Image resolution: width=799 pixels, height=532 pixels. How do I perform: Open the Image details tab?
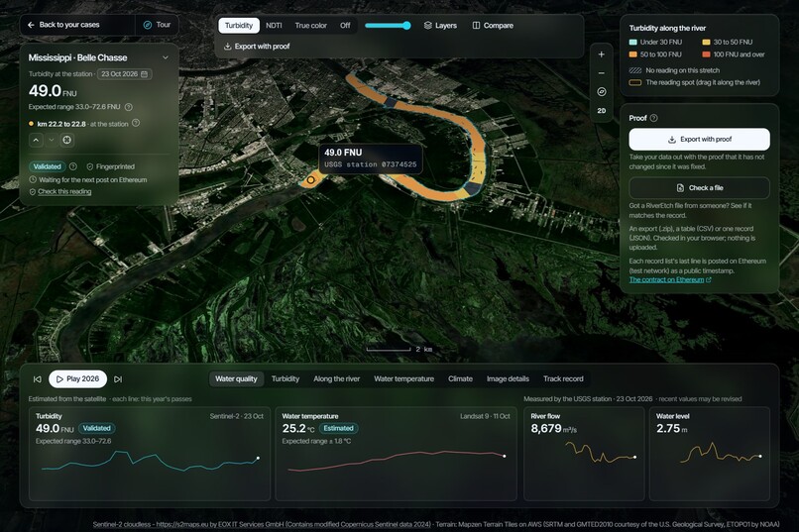click(508, 378)
